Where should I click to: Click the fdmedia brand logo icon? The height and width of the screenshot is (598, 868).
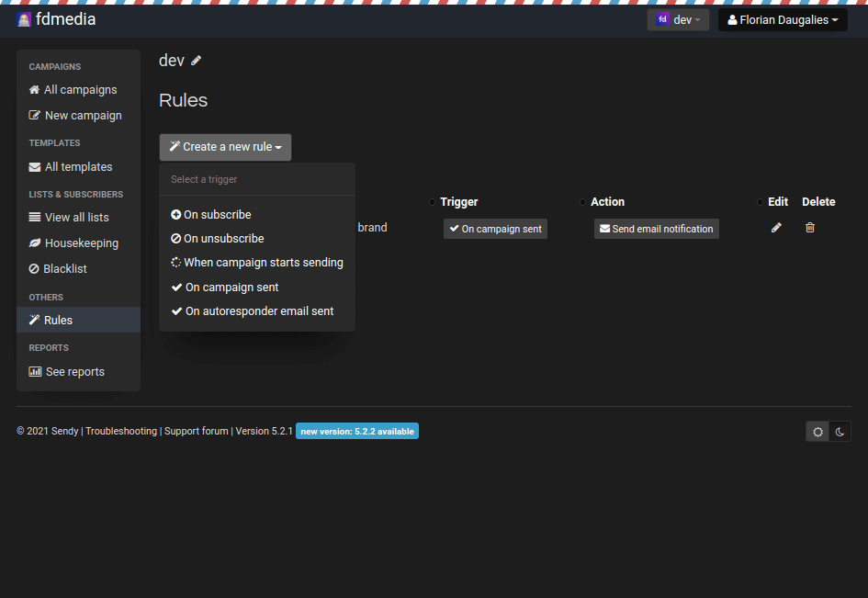click(24, 20)
